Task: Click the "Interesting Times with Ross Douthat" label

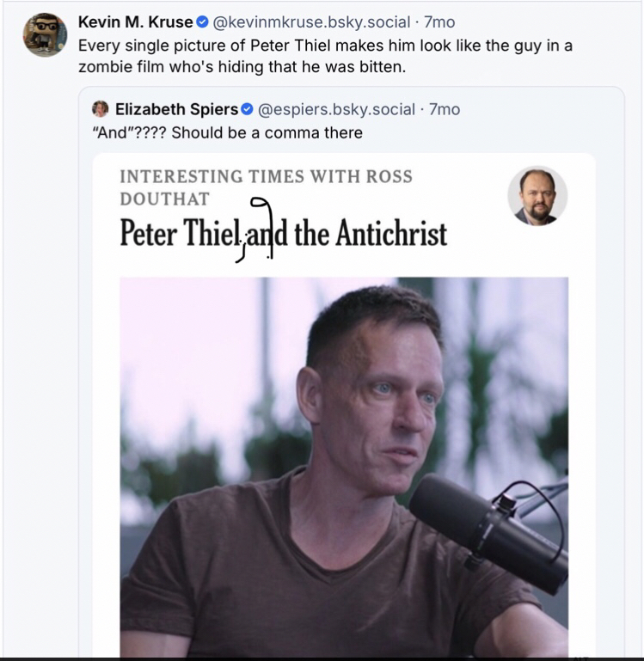Action: [266, 187]
